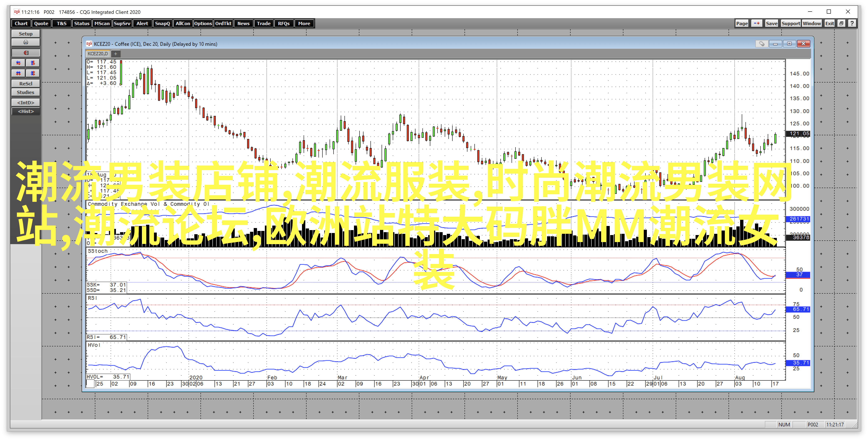Viewport: 868px width, 440px height.
Task: Click the SSK= 37.01 readout
Action: [106, 285]
